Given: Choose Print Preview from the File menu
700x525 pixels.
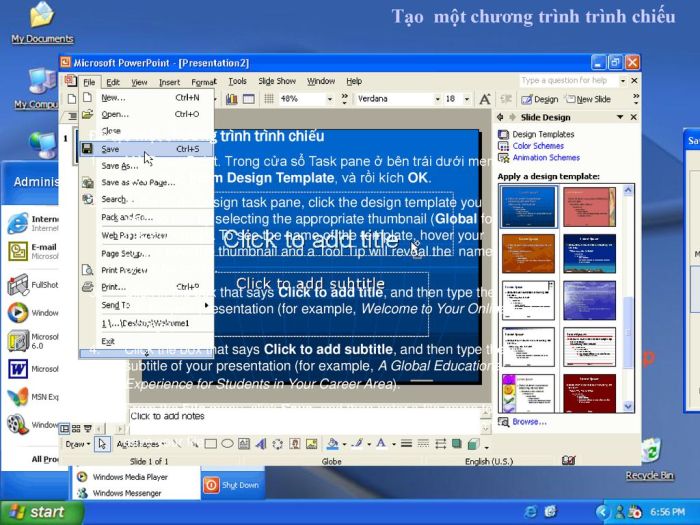Looking at the screenshot, I should click(x=124, y=270).
